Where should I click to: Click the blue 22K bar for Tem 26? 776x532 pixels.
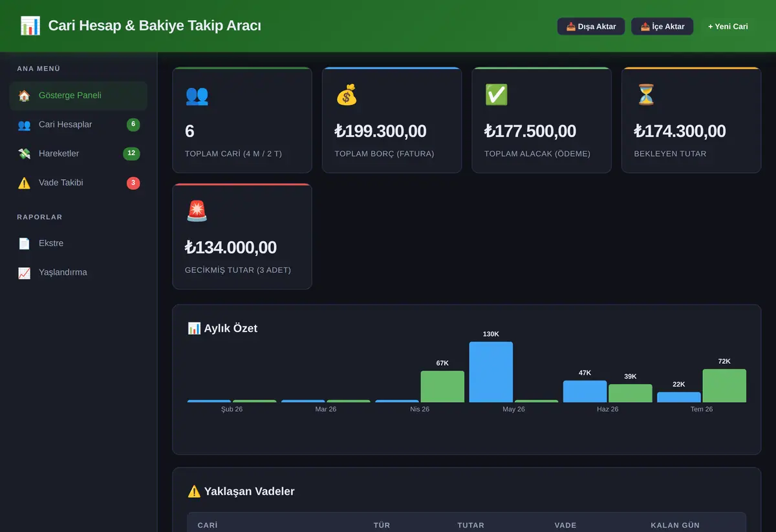679,397
